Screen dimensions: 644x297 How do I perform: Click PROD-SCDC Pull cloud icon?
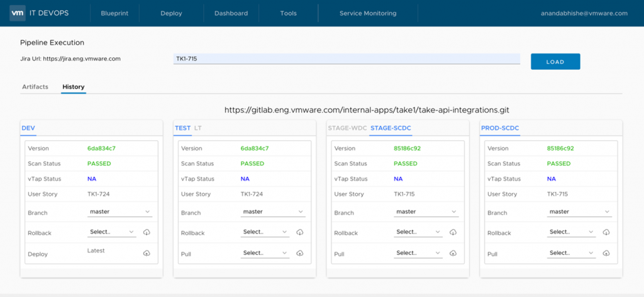(x=606, y=253)
